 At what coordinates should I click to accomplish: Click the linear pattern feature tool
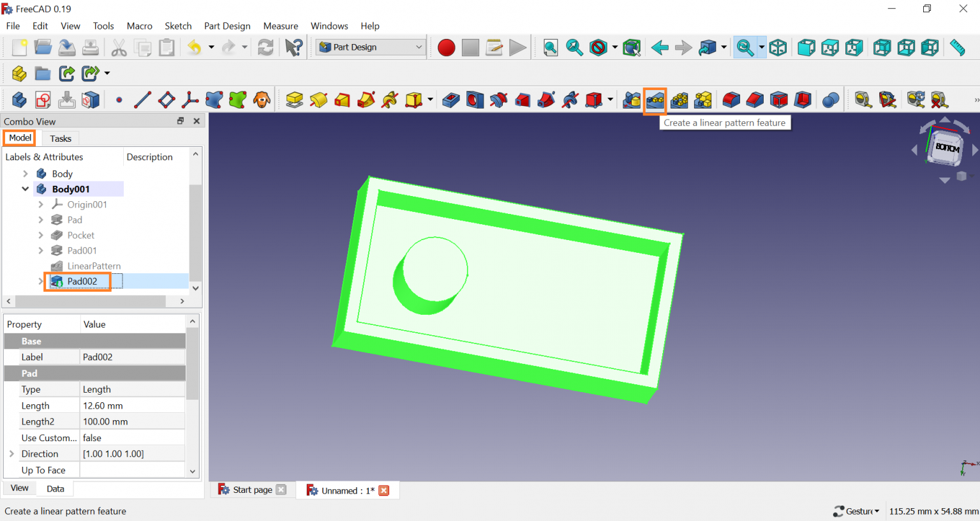pos(655,100)
